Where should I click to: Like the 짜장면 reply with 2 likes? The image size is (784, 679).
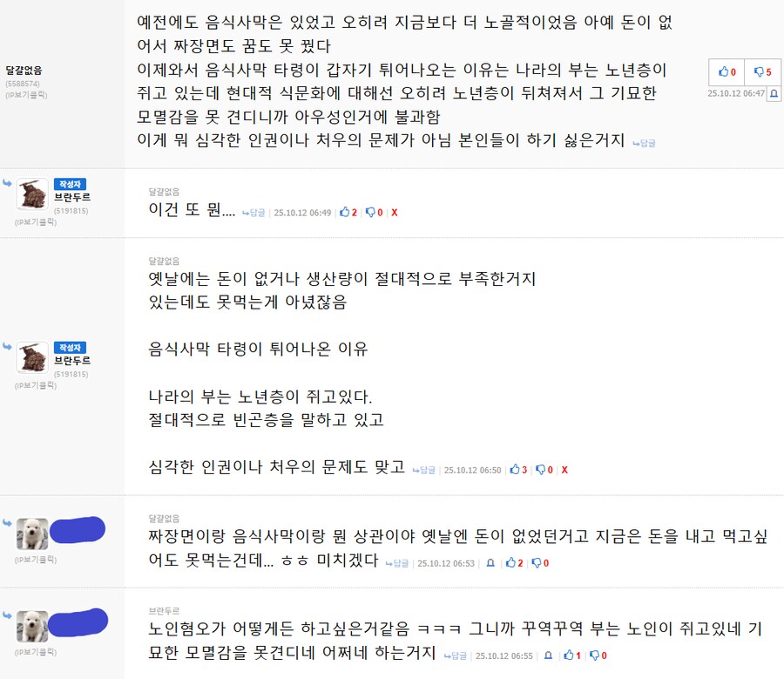(514, 563)
